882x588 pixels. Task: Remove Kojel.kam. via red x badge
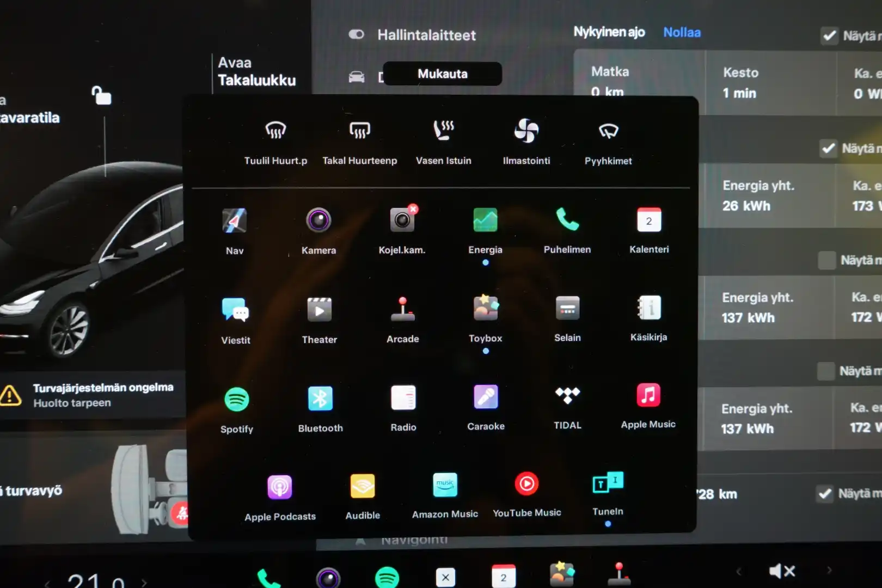coord(413,209)
